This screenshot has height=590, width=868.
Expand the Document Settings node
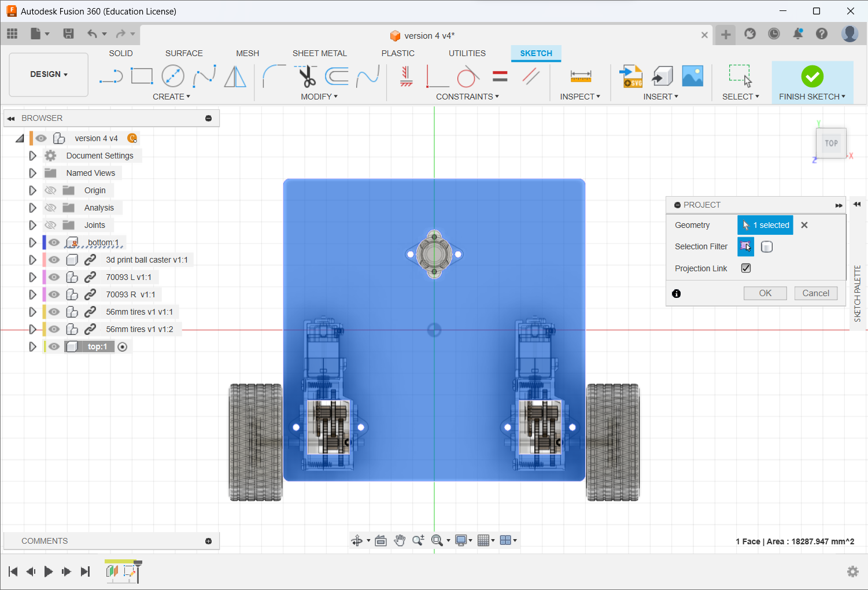[x=32, y=156]
